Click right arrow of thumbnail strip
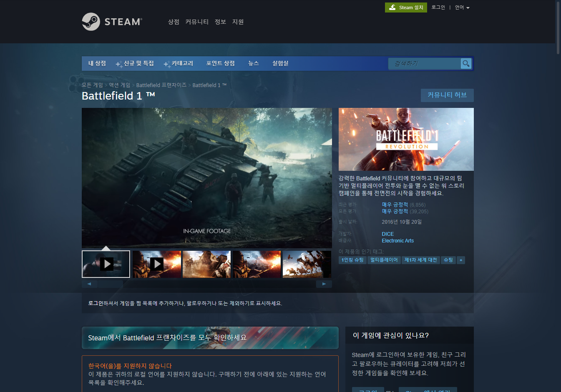The image size is (561, 392). 324,284
